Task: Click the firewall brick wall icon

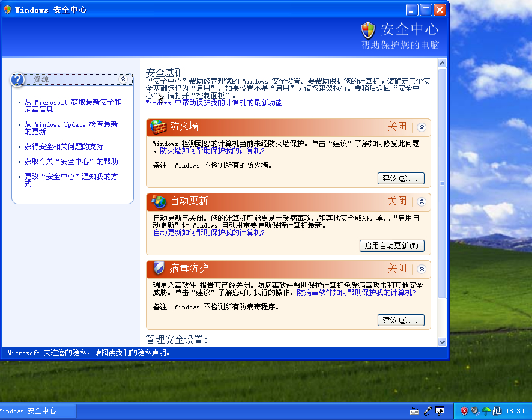Action: click(158, 127)
